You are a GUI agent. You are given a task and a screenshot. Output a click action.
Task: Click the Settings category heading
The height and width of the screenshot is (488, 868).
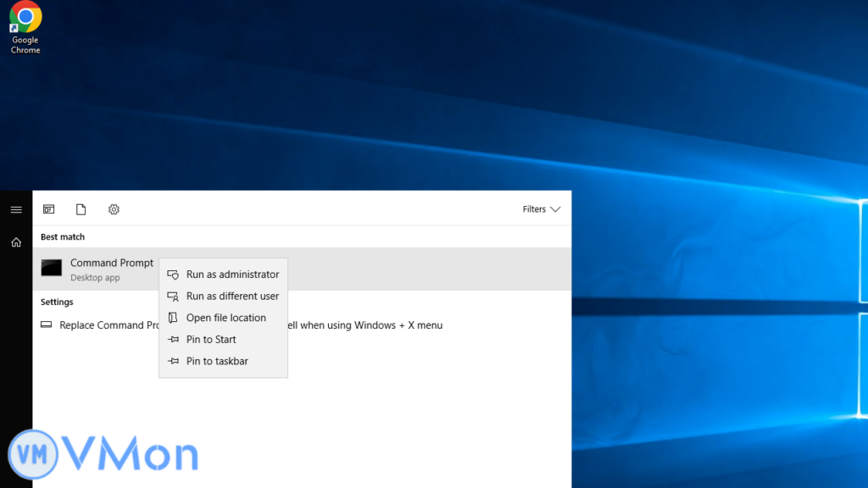click(57, 302)
